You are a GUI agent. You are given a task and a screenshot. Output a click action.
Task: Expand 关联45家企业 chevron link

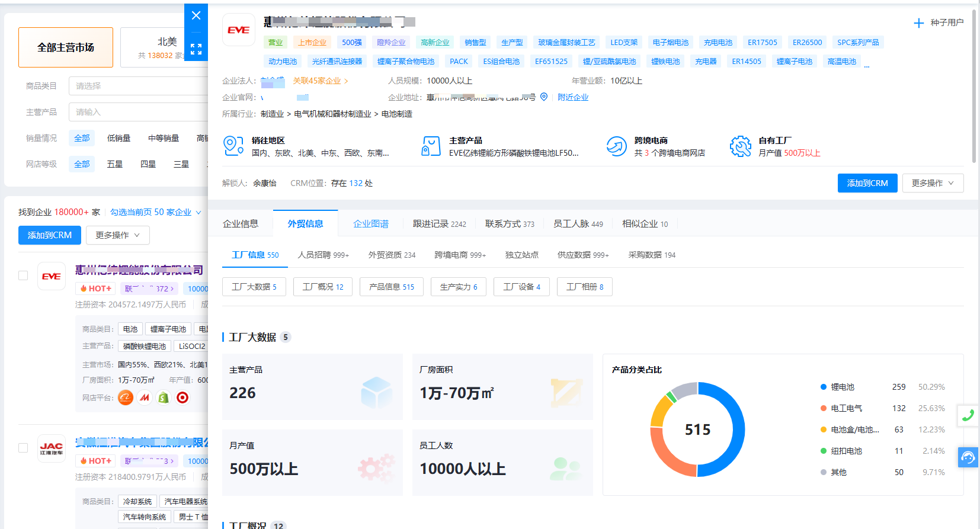click(321, 81)
